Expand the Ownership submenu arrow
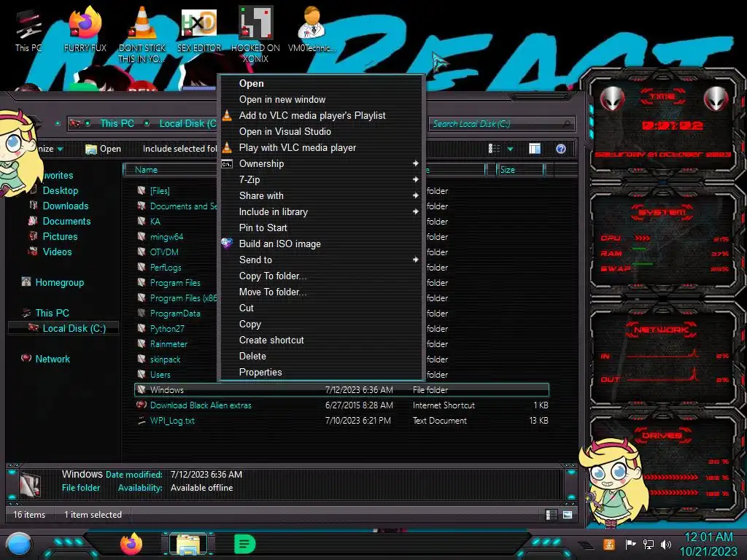Screen dimensions: 747x560 point(415,163)
